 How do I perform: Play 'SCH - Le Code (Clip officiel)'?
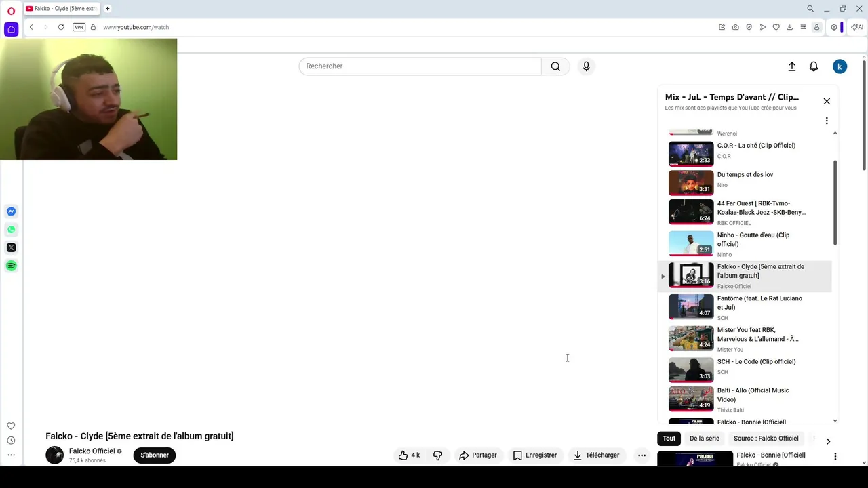[745, 369]
